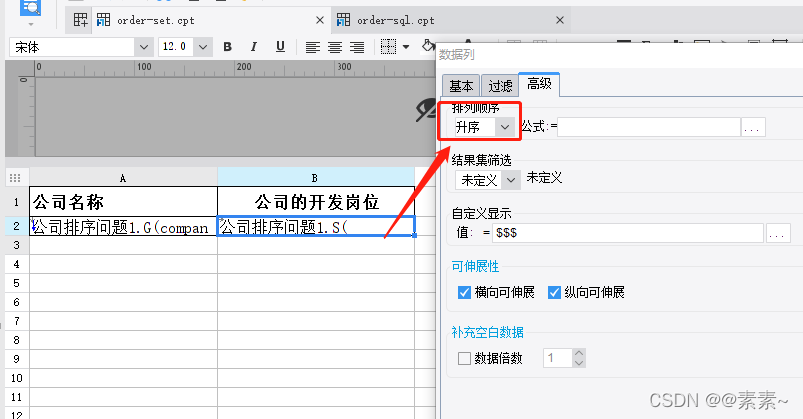Align cell text to the right
Screen dimensions: 803x419
(x=357, y=48)
